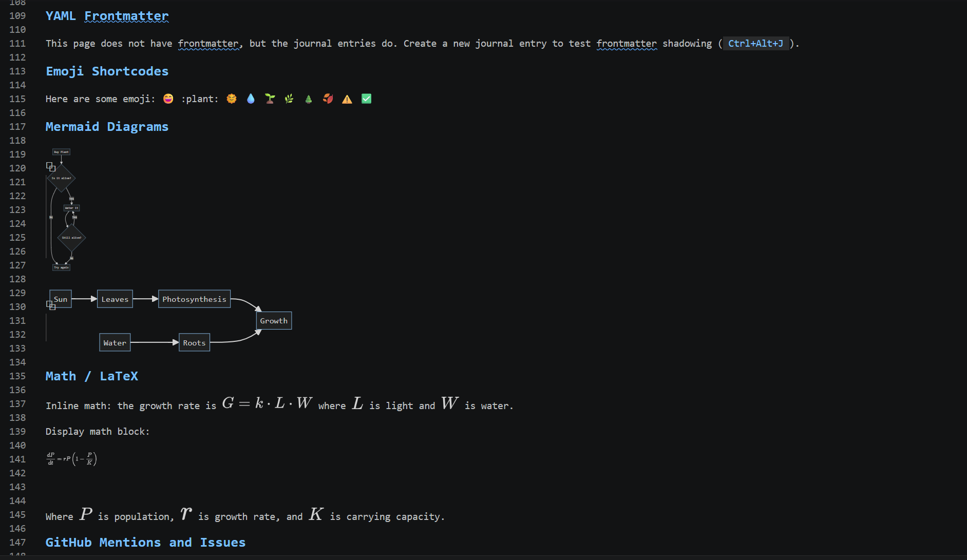Click the Still alive? decision diamond
The width and height of the screenshot is (967, 560).
[71, 237]
